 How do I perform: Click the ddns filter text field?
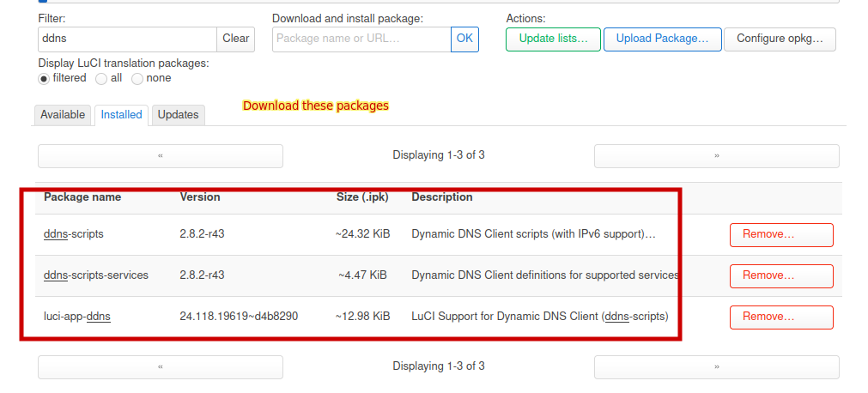[127, 39]
